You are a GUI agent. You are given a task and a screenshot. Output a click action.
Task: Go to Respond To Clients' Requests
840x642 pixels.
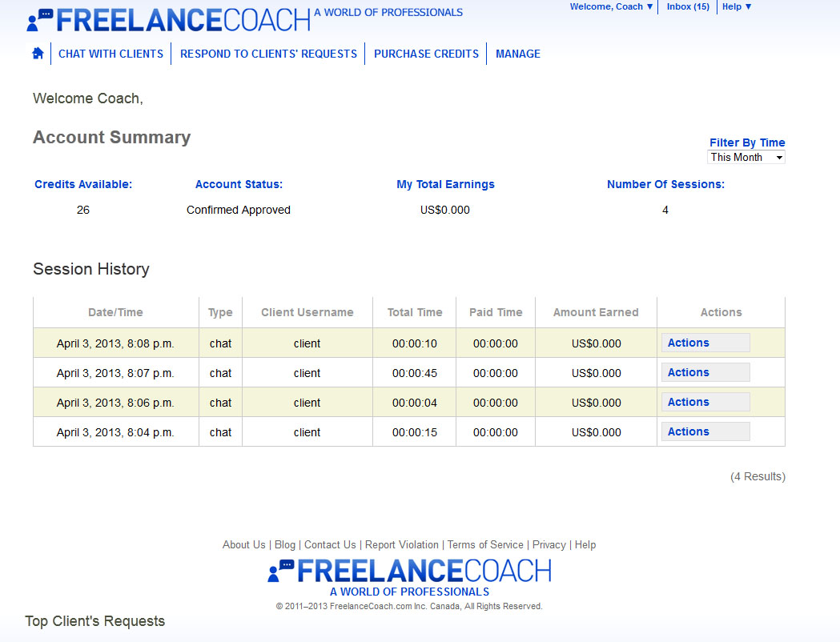pos(268,54)
